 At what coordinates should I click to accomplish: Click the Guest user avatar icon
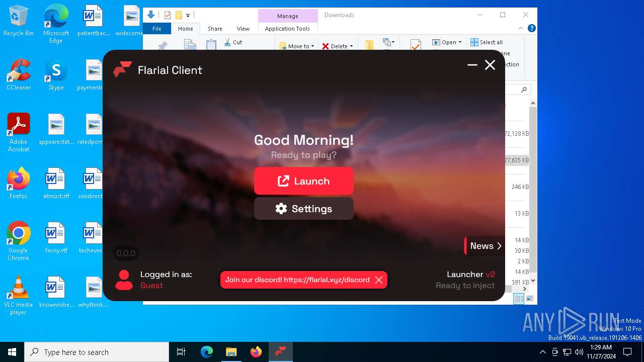click(124, 280)
